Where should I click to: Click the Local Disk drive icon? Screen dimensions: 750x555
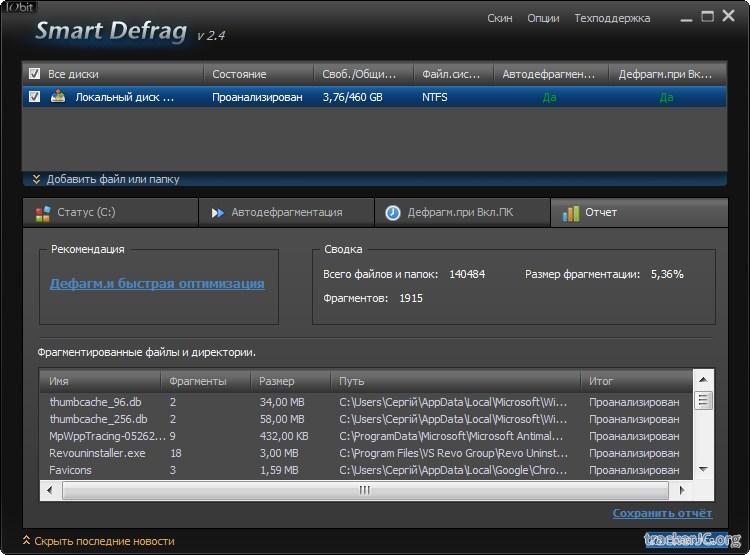click(x=59, y=97)
